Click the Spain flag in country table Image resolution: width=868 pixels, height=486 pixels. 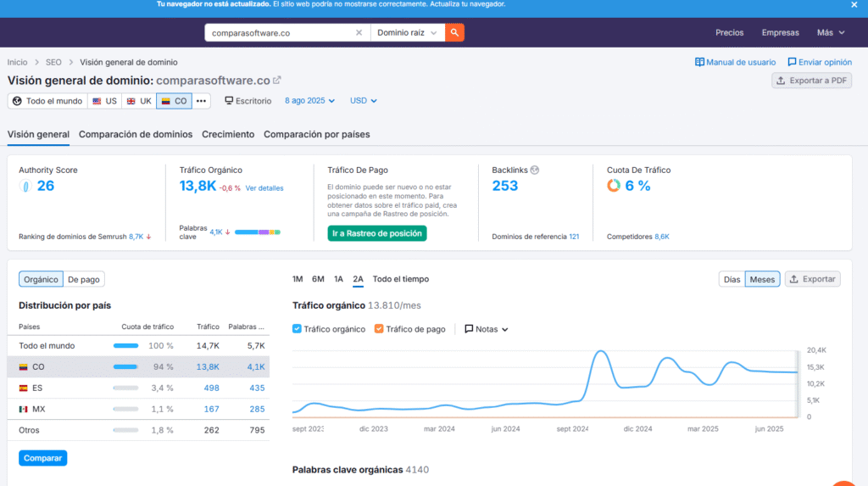point(23,388)
